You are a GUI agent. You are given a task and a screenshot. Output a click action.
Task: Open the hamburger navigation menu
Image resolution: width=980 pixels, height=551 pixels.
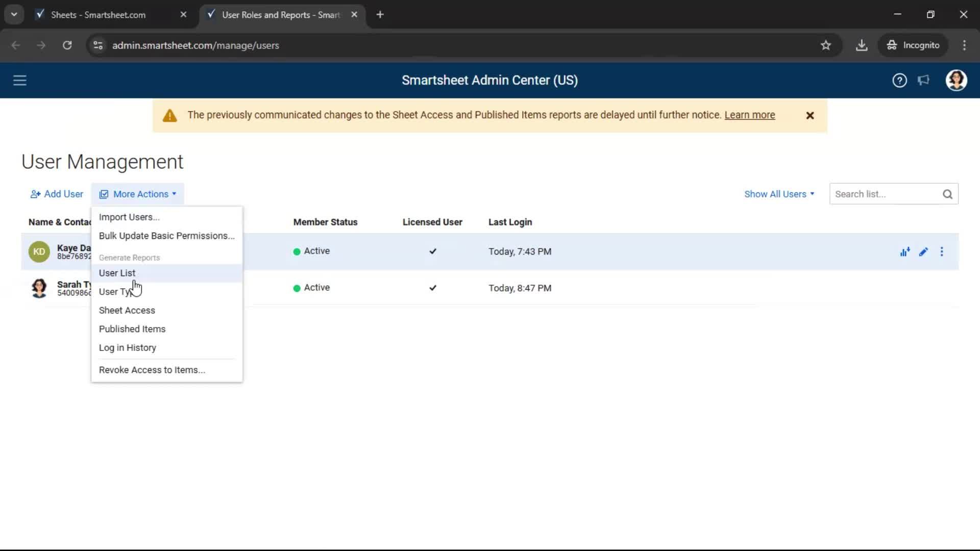tap(19, 81)
